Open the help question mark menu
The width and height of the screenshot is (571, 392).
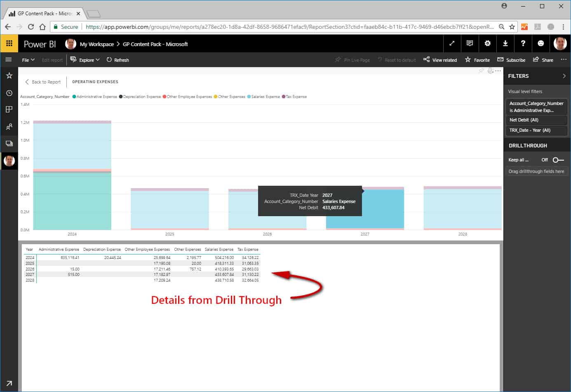[x=523, y=44]
